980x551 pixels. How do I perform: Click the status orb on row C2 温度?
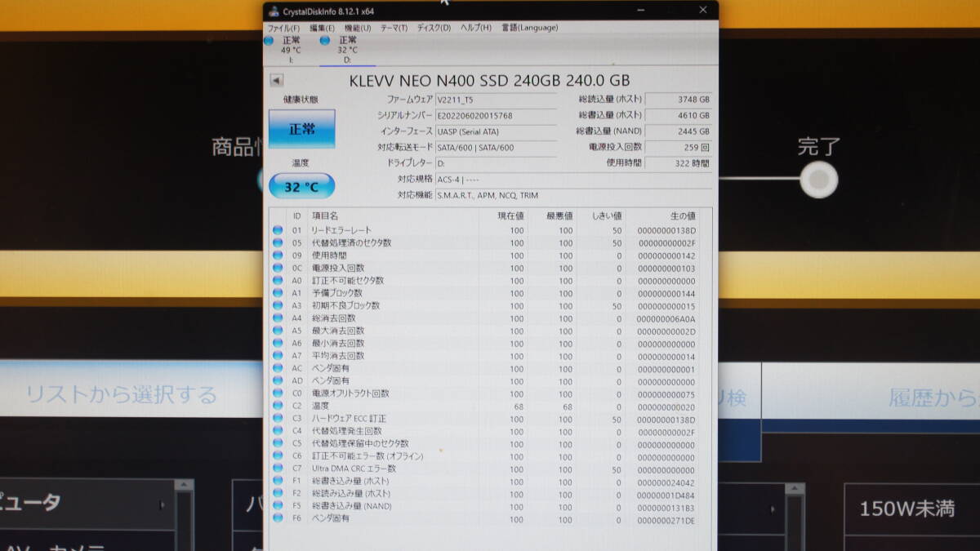pyautogui.click(x=278, y=406)
